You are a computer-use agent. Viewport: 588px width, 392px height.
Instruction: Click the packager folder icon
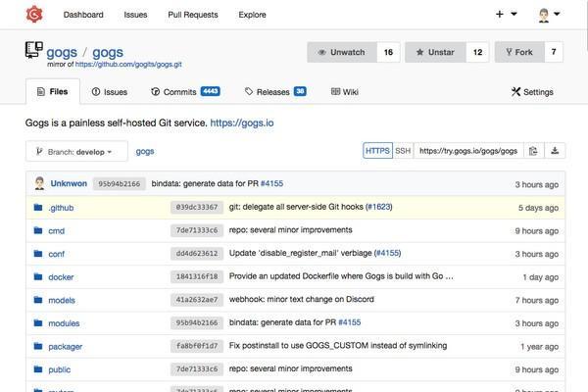coord(38,346)
